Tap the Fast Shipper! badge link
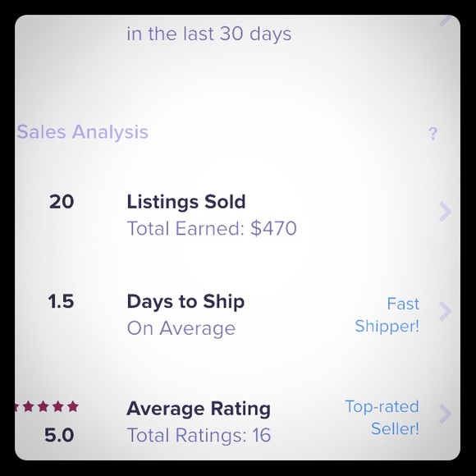Viewport: 476px width, 476px height. [x=387, y=315]
